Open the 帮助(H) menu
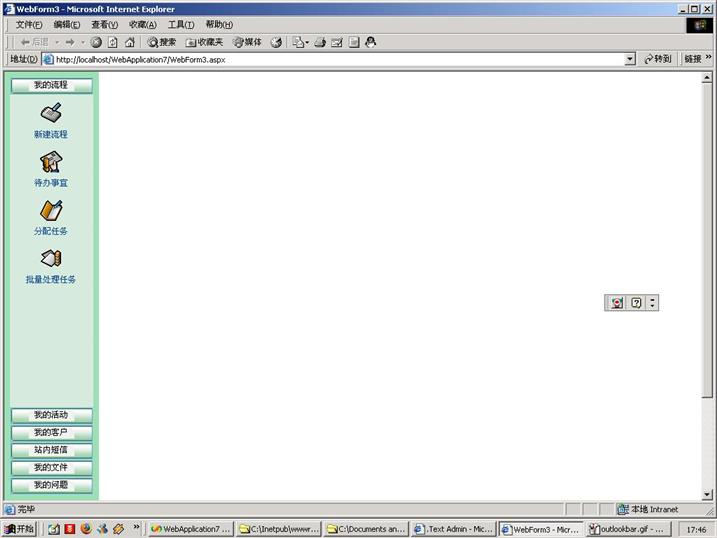 click(x=219, y=25)
